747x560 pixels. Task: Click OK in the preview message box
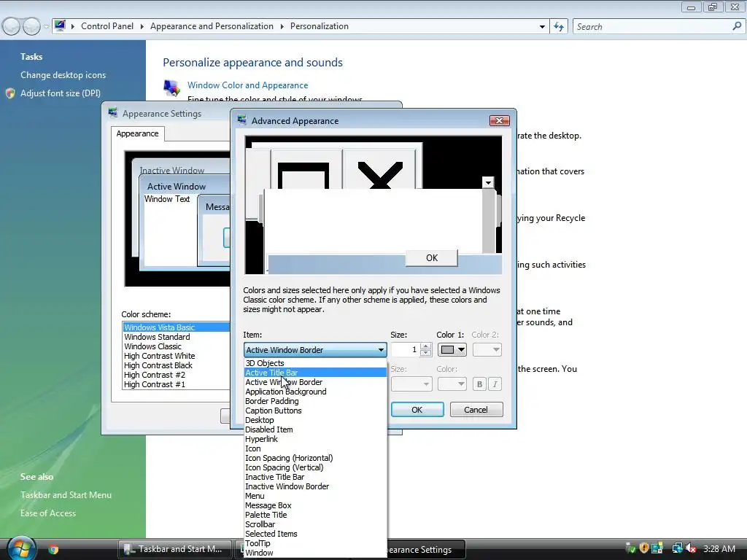[x=432, y=257]
